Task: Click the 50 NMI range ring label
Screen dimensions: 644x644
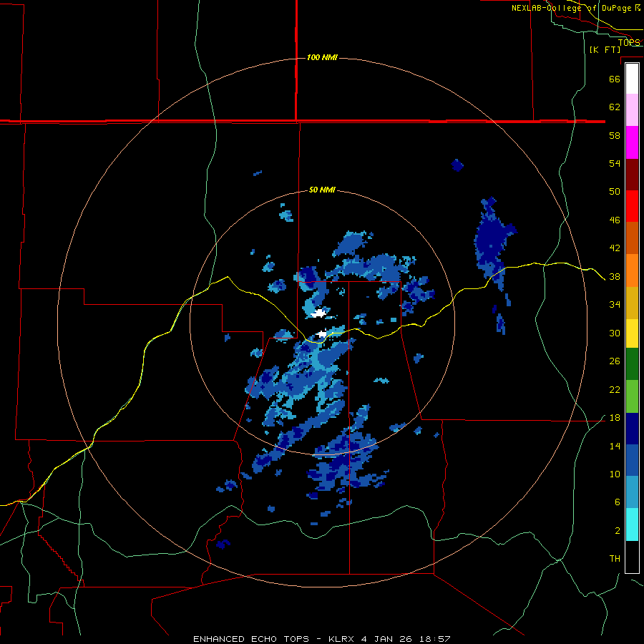Action: click(322, 190)
